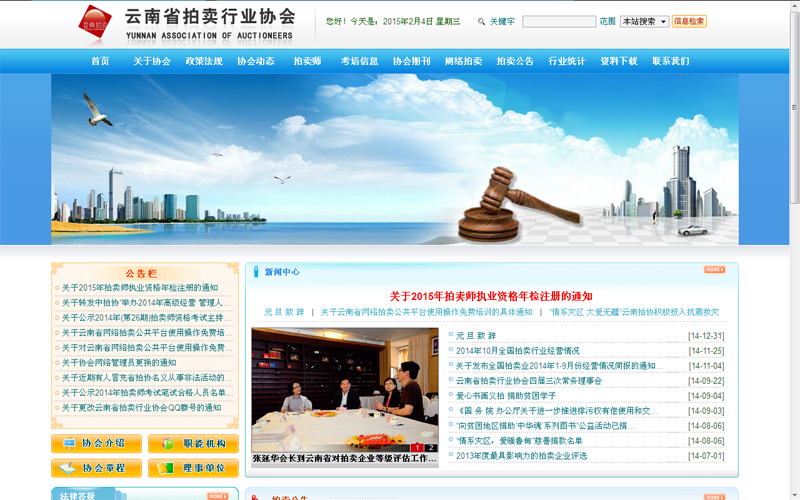The height and width of the screenshot is (500, 800).
Task: Click the 理事单位 icon button
Action: pyautogui.click(x=193, y=468)
